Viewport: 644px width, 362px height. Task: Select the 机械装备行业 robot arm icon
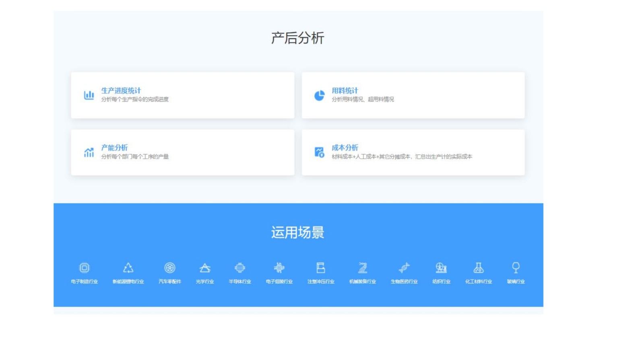[363, 268]
